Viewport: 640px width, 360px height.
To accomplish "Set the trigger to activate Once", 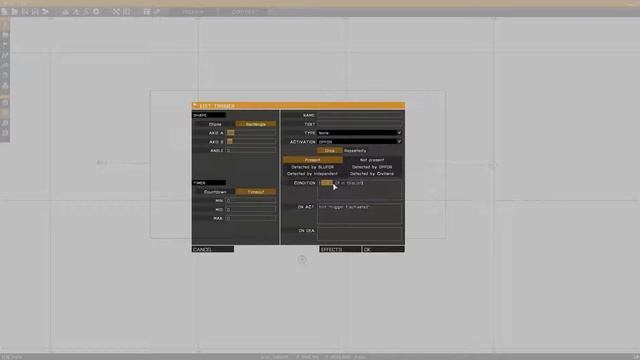I will point(330,151).
